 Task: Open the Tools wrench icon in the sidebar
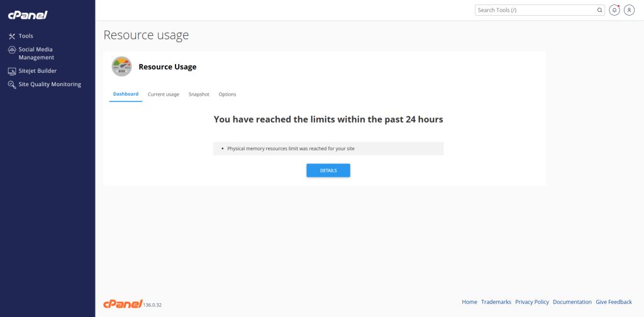(x=11, y=36)
